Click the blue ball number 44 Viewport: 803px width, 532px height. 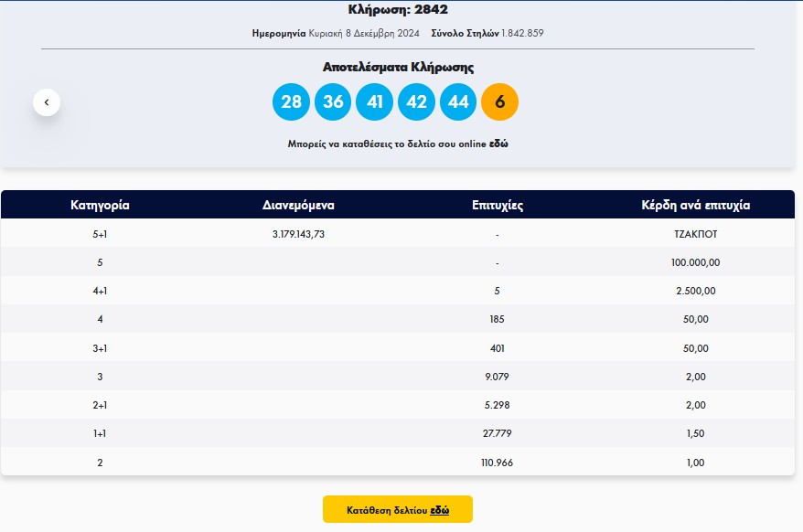(x=458, y=101)
